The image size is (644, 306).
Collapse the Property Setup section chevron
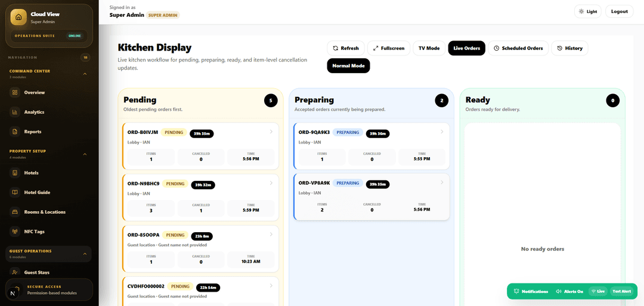[85, 154]
